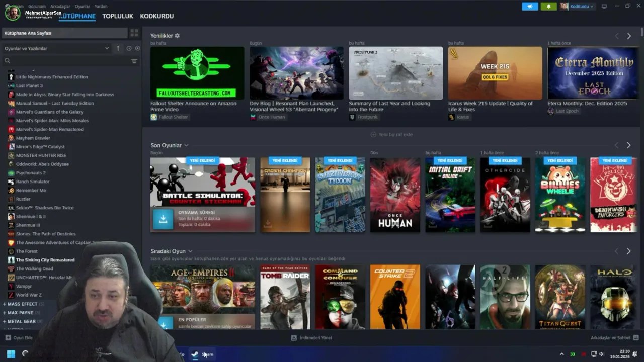Select Mirror's Edge Catalyst in list
Viewport: 644px width, 362px height.
point(40,147)
